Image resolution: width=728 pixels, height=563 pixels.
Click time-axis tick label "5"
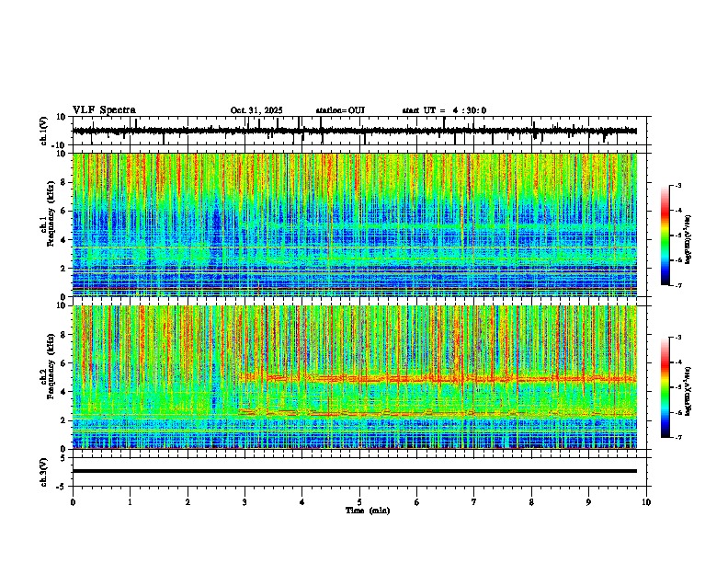(359, 502)
